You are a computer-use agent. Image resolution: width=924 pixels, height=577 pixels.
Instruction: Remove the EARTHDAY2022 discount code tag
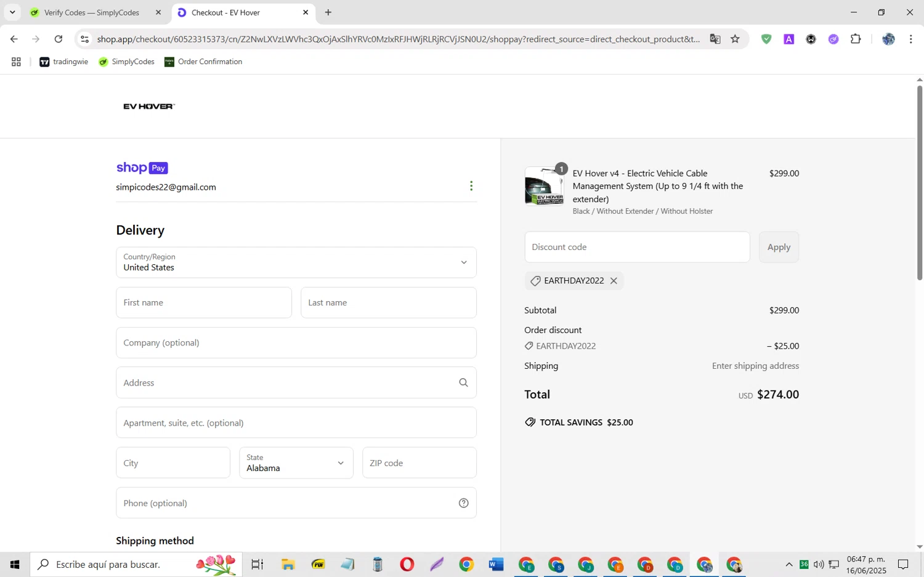pos(614,281)
